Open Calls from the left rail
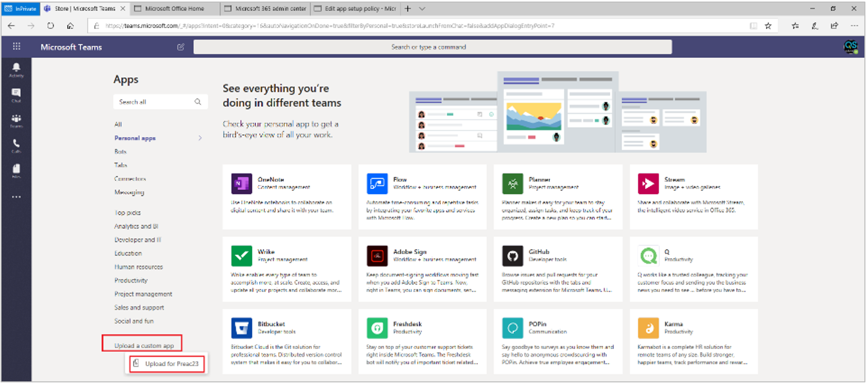This screenshot has height=386, width=868. pyautogui.click(x=16, y=146)
